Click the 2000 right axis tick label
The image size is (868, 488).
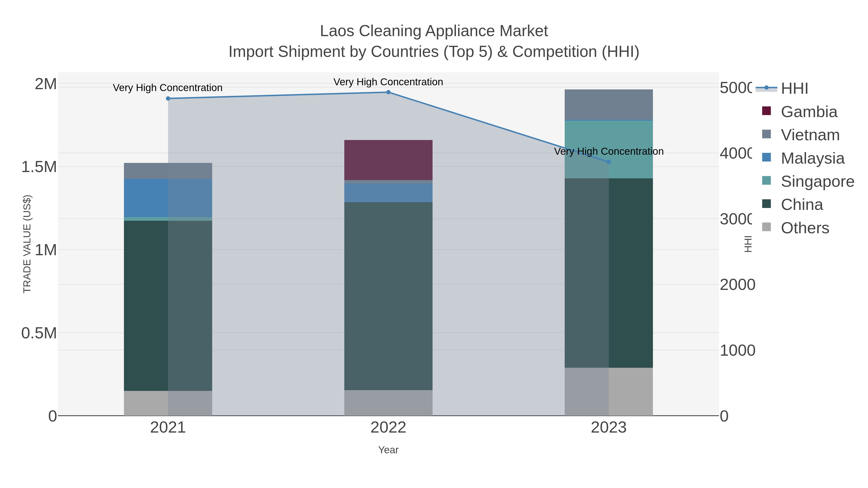[x=738, y=285]
